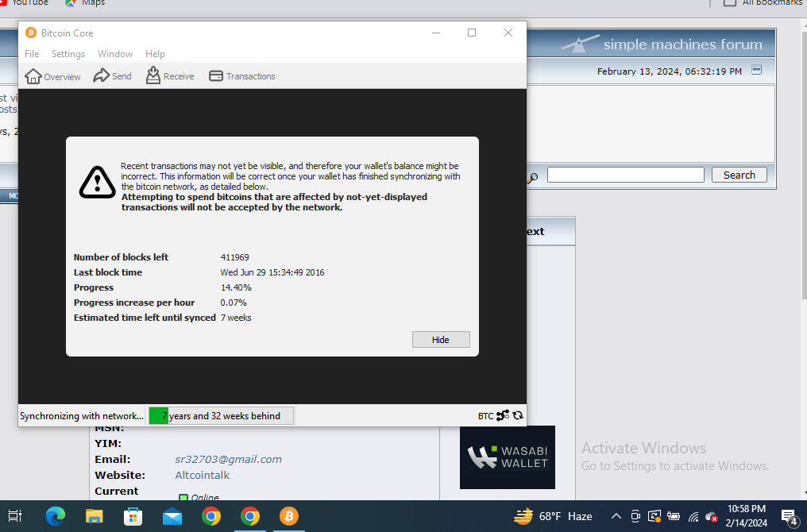The height and width of the screenshot is (532, 807).
Task: Click the '7 weeks' estimated time value
Action: [236, 318]
